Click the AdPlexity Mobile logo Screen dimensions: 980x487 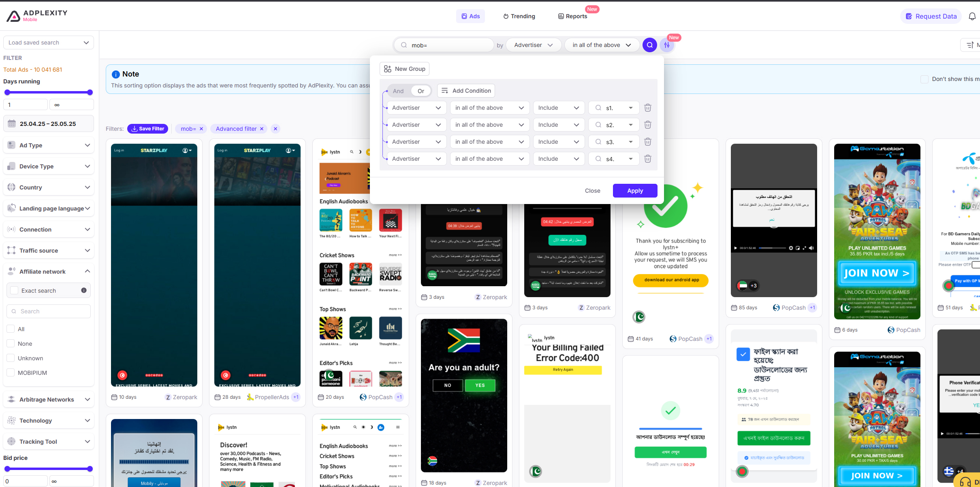(x=37, y=16)
